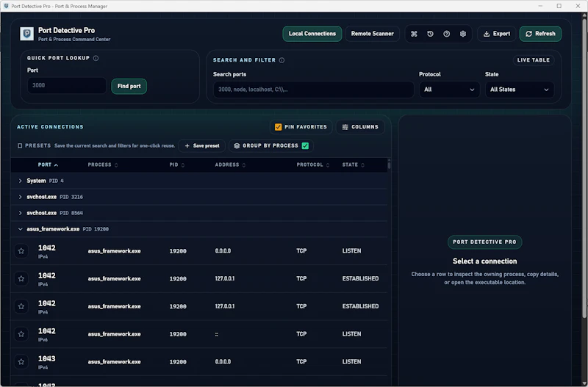Switch to the Remote Scanner tab
This screenshot has width=588, height=387.
(x=372, y=34)
